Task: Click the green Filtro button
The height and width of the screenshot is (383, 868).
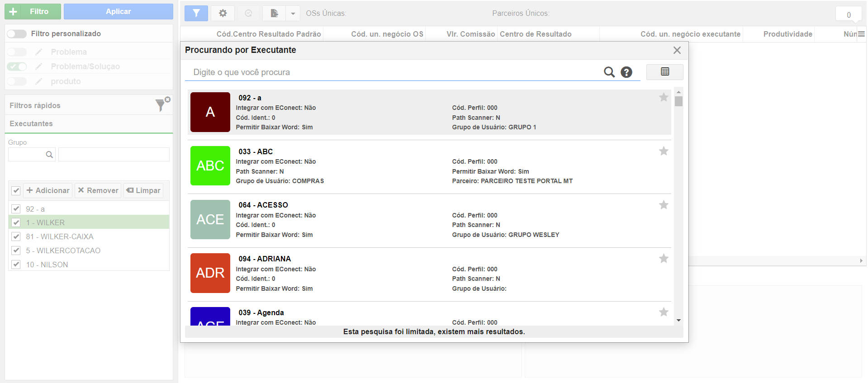Action: click(x=33, y=12)
